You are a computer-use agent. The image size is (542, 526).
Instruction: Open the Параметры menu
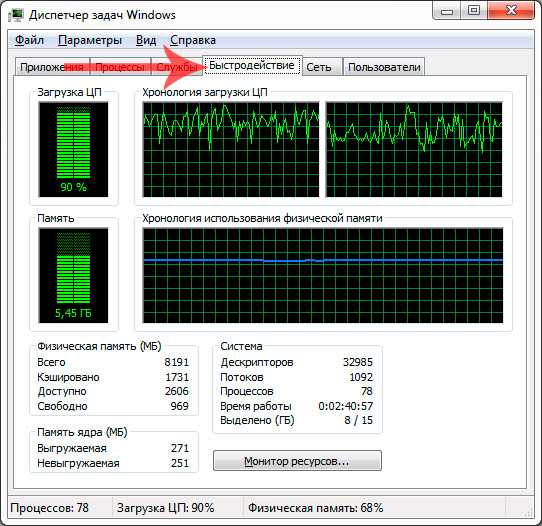(x=90, y=40)
